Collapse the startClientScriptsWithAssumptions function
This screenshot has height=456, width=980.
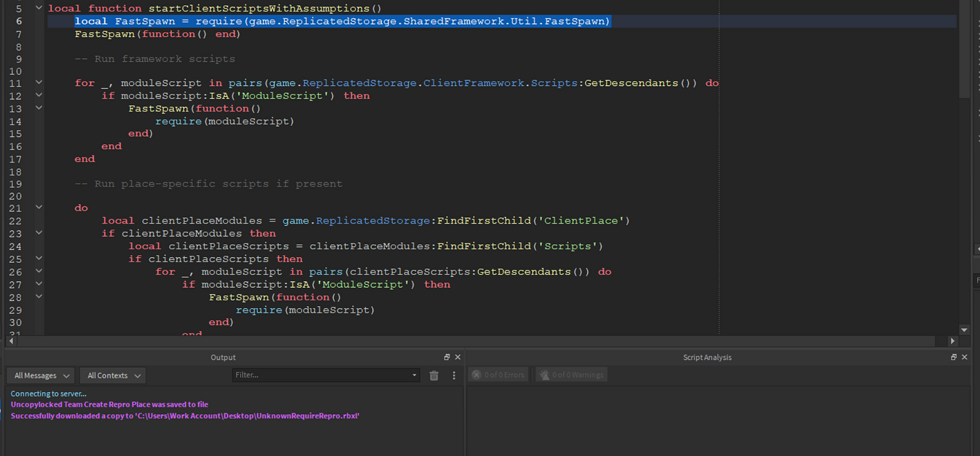click(x=39, y=8)
